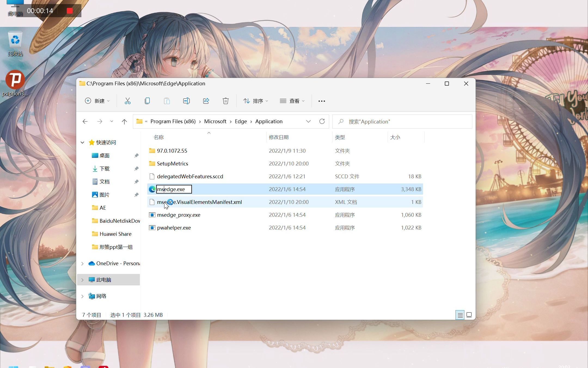This screenshot has height=368, width=588.
Task: Open the three-dot more options menu
Action: 322,101
